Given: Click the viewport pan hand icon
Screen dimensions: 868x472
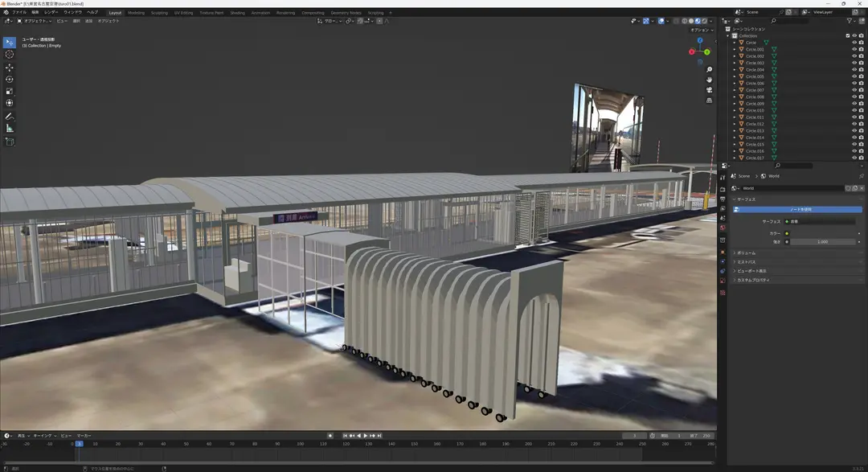Looking at the screenshot, I should (x=709, y=80).
